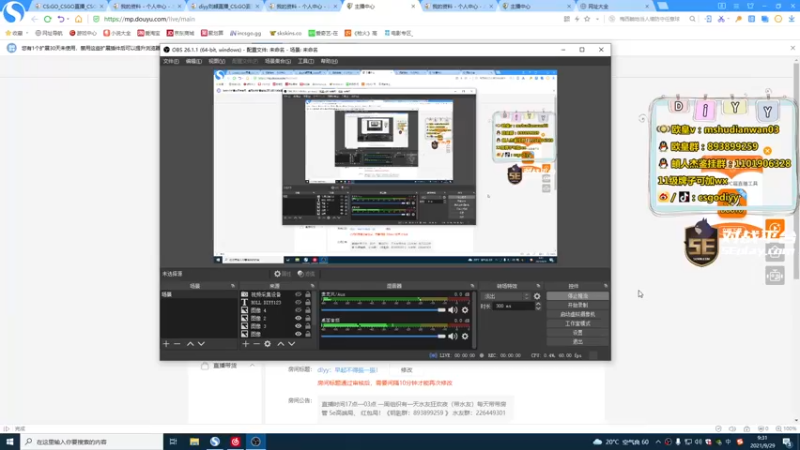The height and width of the screenshot is (450, 800).
Task: Open source properties gear in the Sources toolbar
Action: coord(267,344)
